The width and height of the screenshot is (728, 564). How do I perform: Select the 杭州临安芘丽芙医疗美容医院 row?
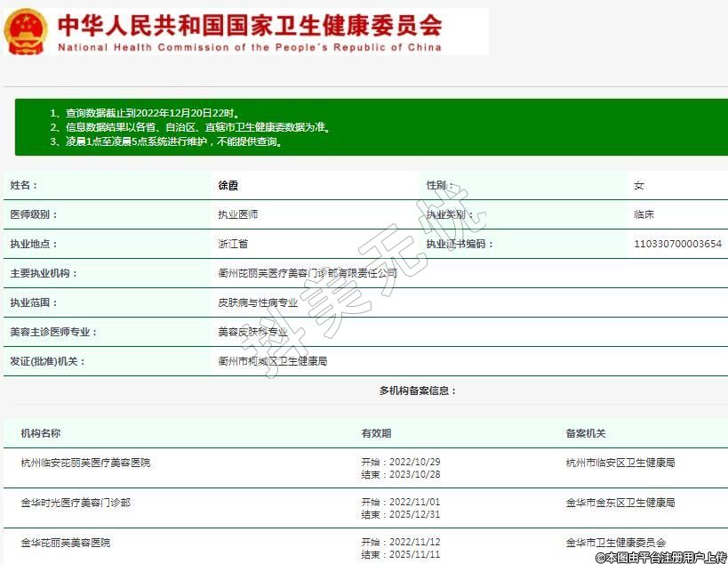tap(85, 463)
